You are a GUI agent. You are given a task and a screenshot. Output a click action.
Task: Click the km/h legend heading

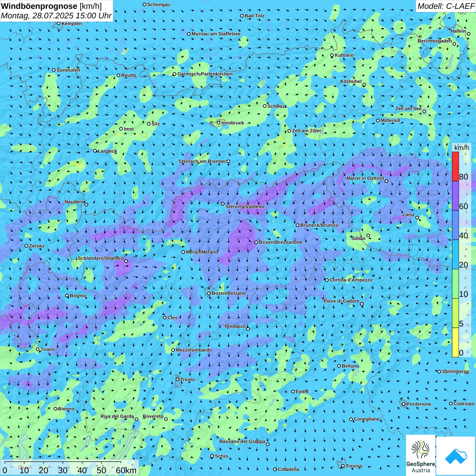coord(461,148)
